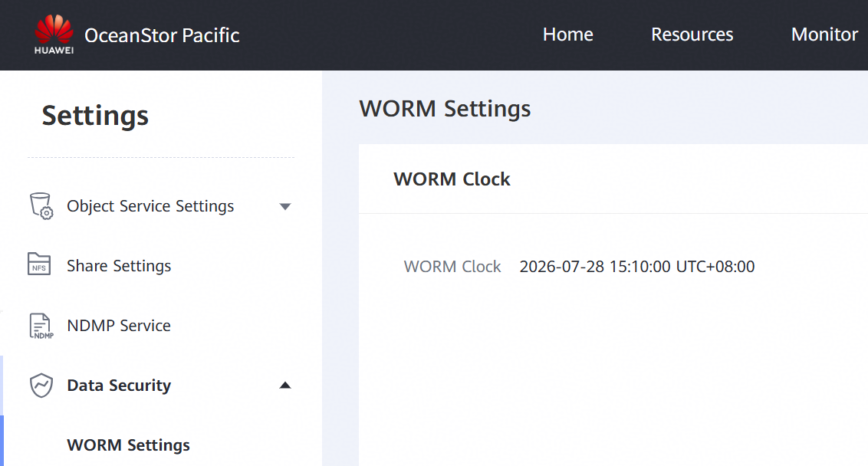Open the WORM Settings sub-item

[128, 445]
